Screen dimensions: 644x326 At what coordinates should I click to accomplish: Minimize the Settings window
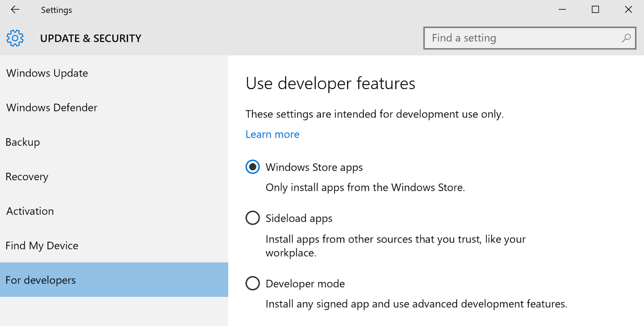point(562,10)
